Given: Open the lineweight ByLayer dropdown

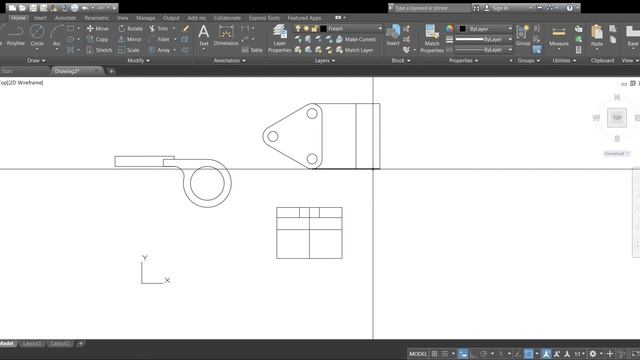Looking at the screenshot, I should [x=484, y=39].
